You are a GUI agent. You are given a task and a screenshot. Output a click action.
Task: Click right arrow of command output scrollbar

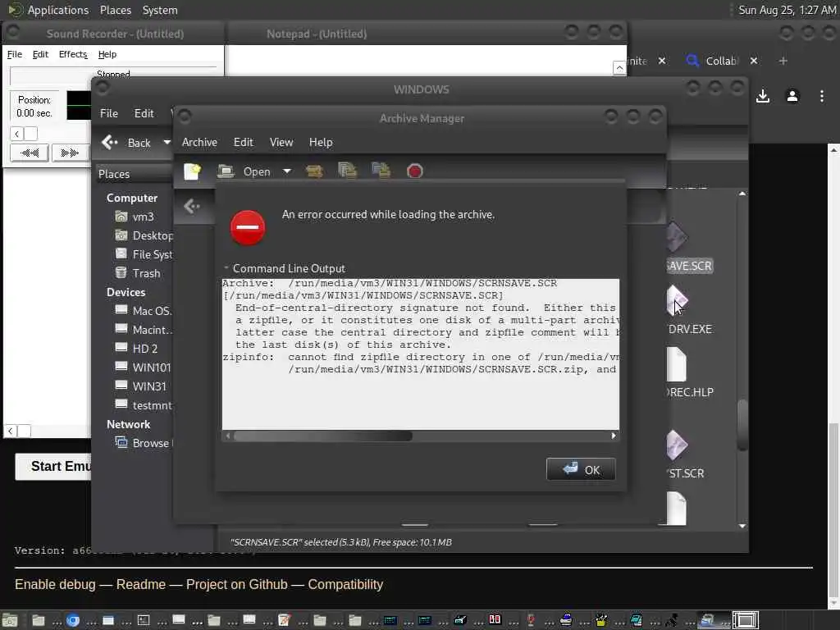pyautogui.click(x=614, y=436)
